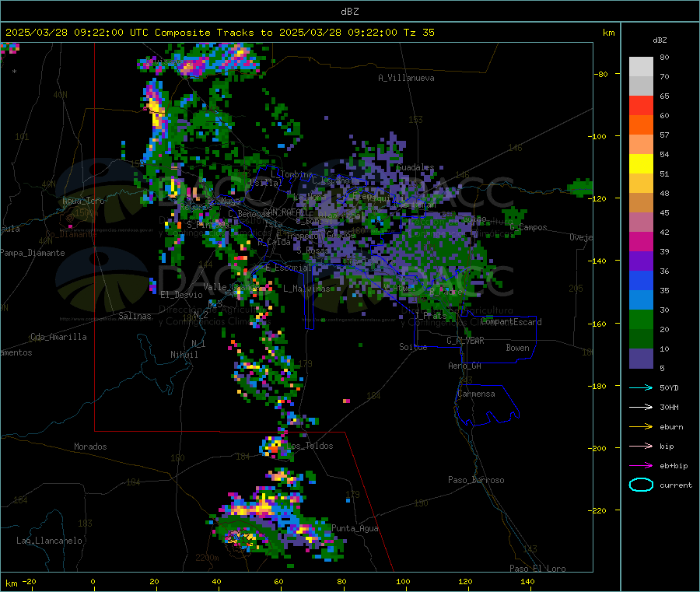Click the 'current' legend label
This screenshot has width=700, height=592.
(x=676, y=485)
